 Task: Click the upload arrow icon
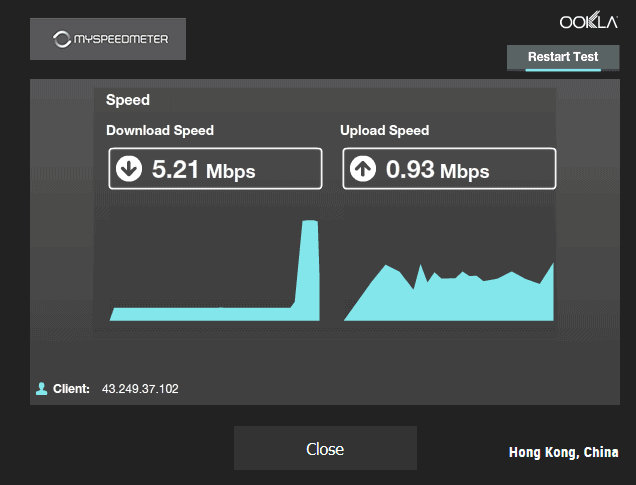tap(363, 169)
